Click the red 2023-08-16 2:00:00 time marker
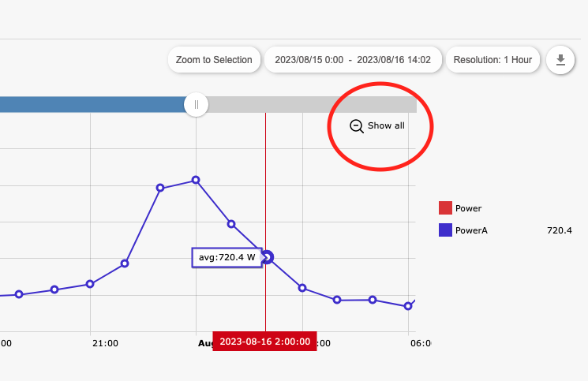The image size is (588, 381). [264, 342]
